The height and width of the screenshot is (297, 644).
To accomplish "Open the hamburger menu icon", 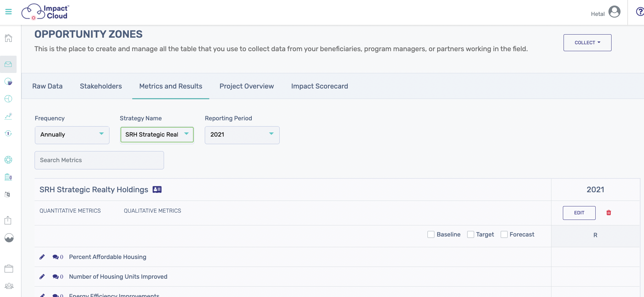I will pyautogui.click(x=9, y=12).
